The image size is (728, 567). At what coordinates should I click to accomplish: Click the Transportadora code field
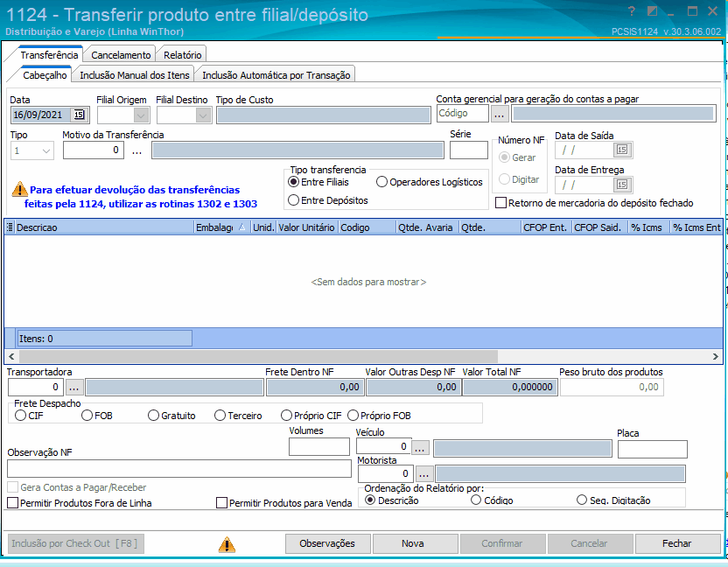36,387
